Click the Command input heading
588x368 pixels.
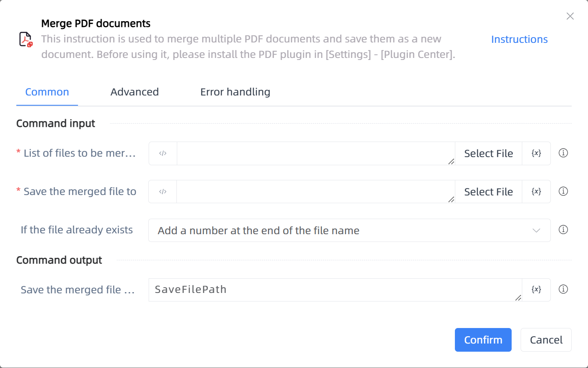click(x=56, y=124)
